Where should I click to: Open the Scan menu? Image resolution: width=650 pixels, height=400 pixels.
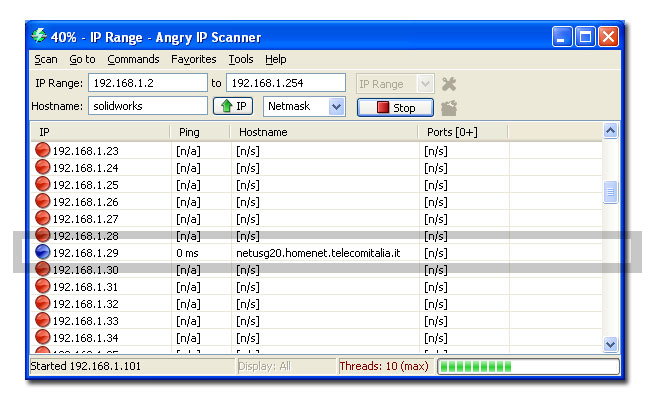46,59
